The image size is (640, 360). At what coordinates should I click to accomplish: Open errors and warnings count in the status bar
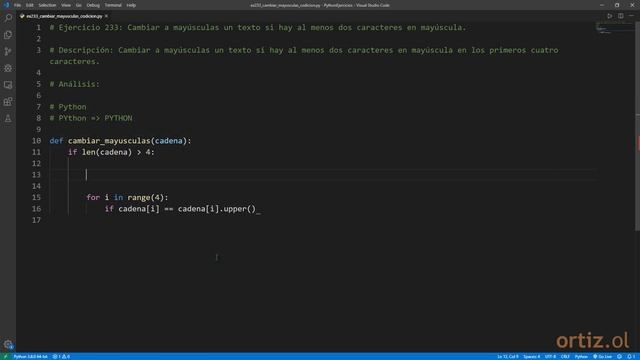[61, 356]
